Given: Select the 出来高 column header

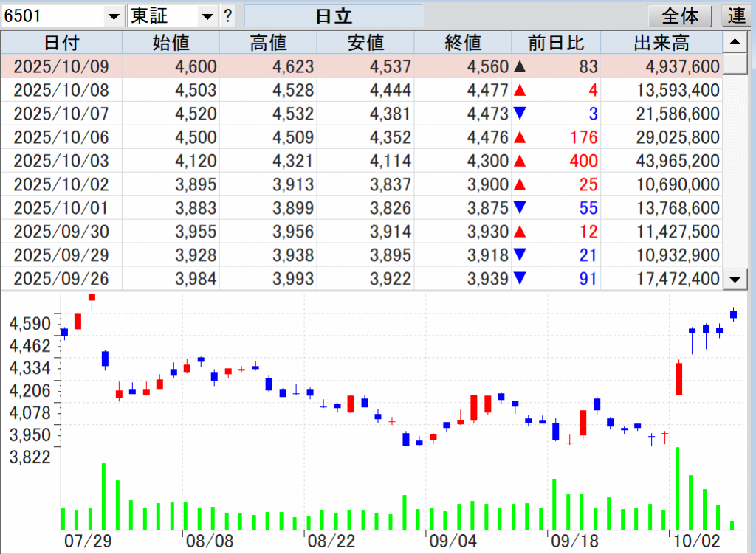Looking at the screenshot, I should tap(661, 43).
